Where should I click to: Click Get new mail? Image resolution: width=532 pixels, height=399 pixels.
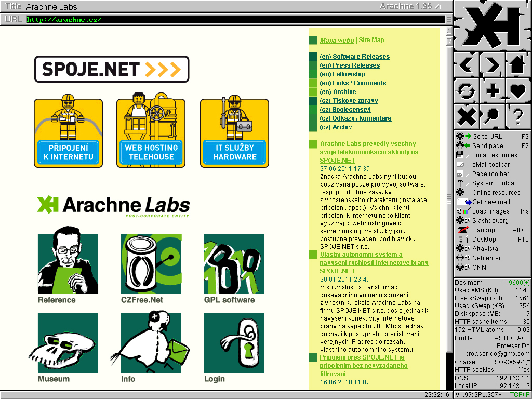[x=493, y=202]
